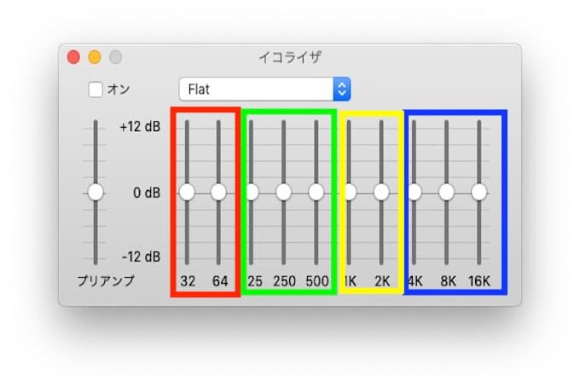Click the 250 frequency label
The image size is (580, 392).
click(284, 281)
